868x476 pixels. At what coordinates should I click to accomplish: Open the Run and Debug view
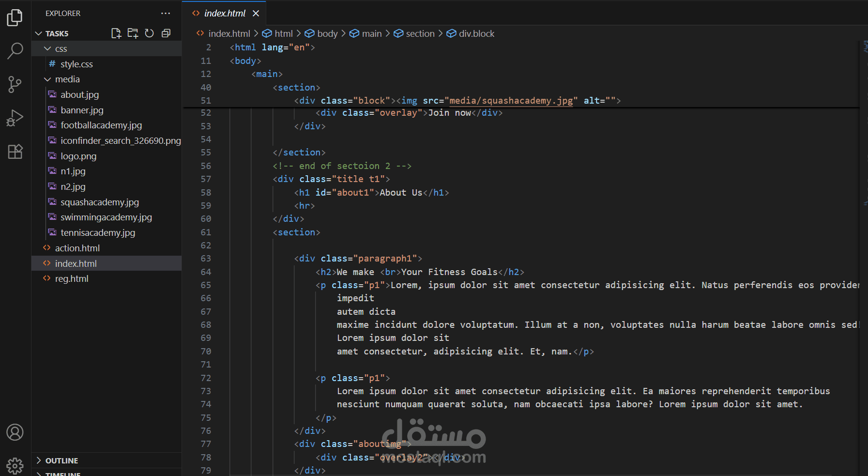[x=15, y=118]
